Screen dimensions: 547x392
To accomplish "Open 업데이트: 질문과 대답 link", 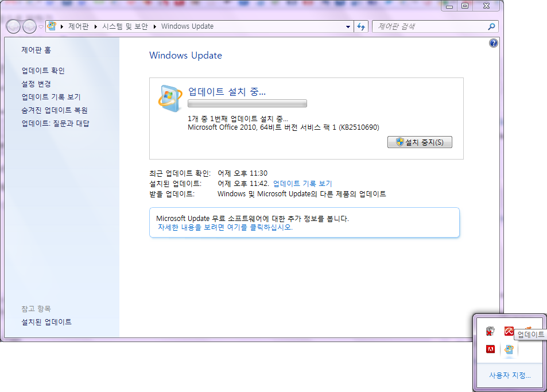I will point(56,124).
